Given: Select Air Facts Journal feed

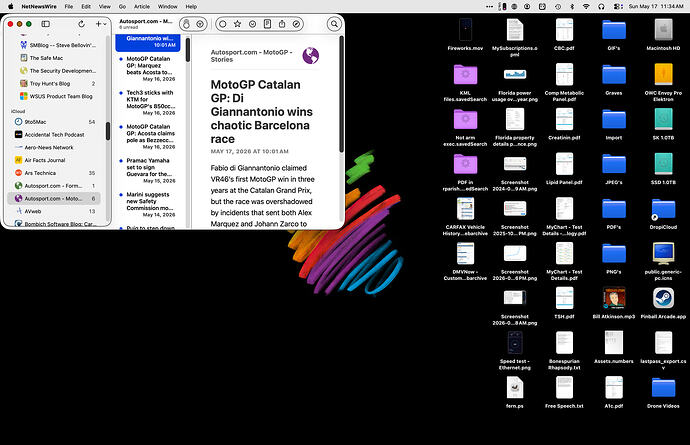Looking at the screenshot, I should (55, 160).
